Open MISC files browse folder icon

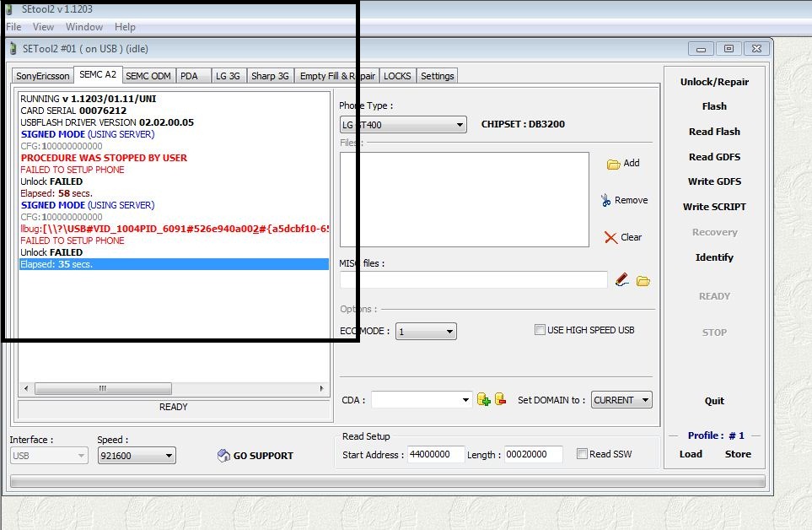pyautogui.click(x=643, y=281)
